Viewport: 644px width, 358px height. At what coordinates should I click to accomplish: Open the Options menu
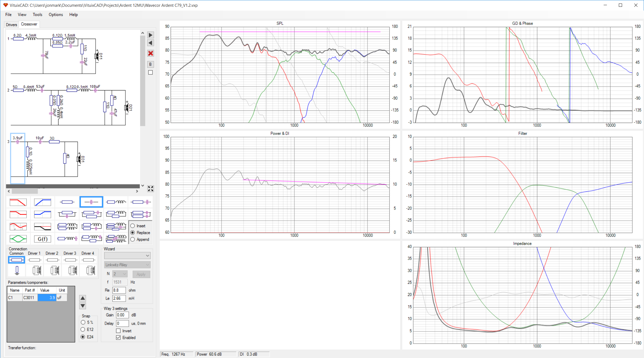point(56,15)
